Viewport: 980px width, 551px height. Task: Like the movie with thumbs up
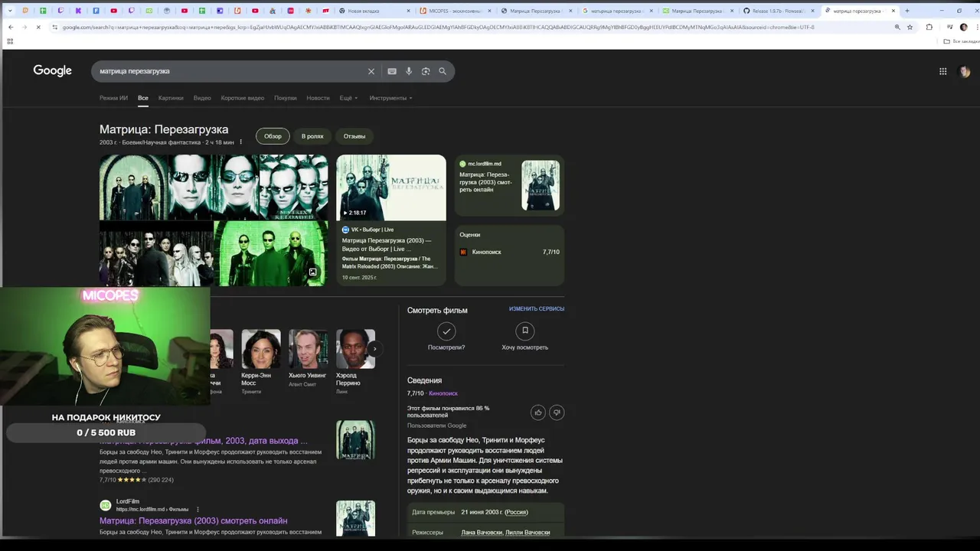pyautogui.click(x=538, y=412)
